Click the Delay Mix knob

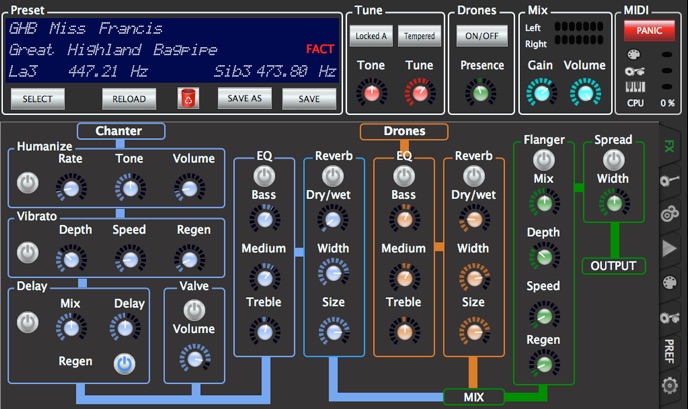point(71,328)
